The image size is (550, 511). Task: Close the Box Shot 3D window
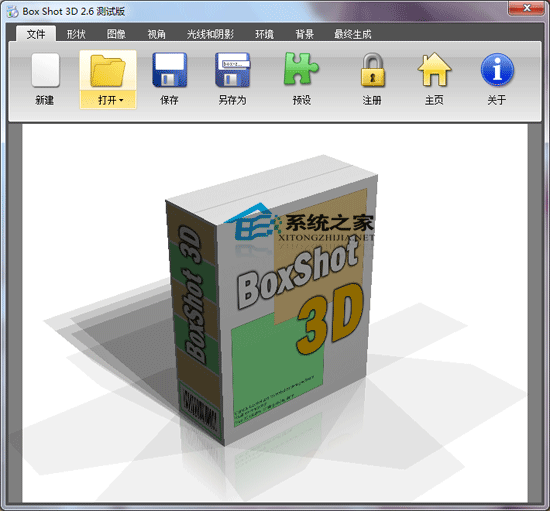coord(526,8)
